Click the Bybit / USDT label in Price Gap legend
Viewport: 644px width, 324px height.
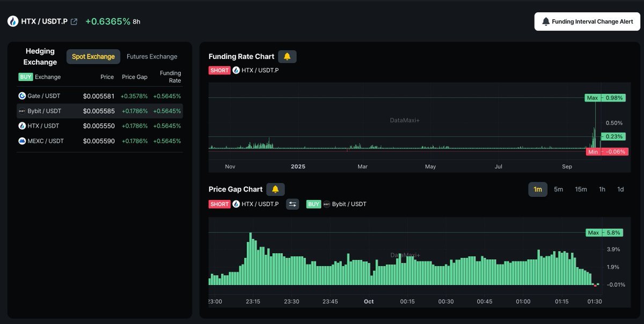349,204
